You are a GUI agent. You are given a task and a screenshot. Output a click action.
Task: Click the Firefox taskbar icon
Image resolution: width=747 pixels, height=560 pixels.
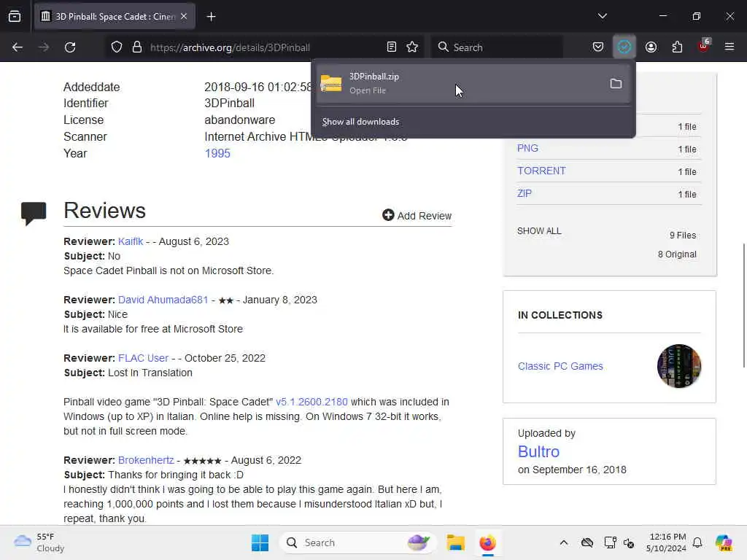click(487, 542)
